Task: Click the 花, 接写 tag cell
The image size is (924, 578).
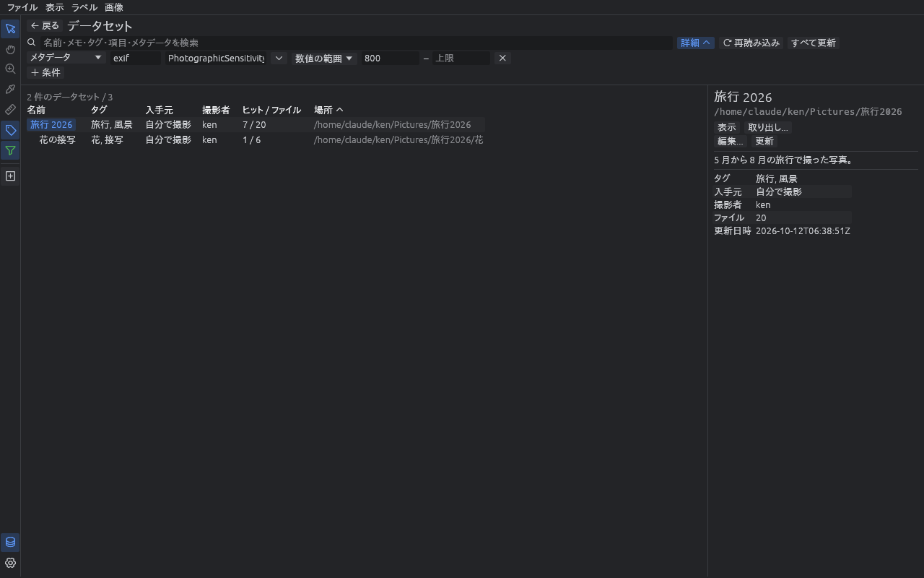Action: click(107, 140)
